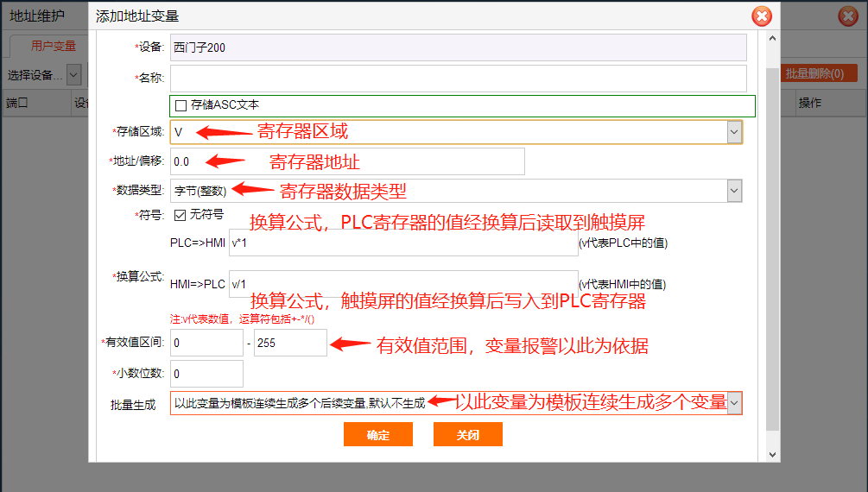The image size is (868, 492).
Task: Uncheck the 无符号 checkbox
Action: 181,214
